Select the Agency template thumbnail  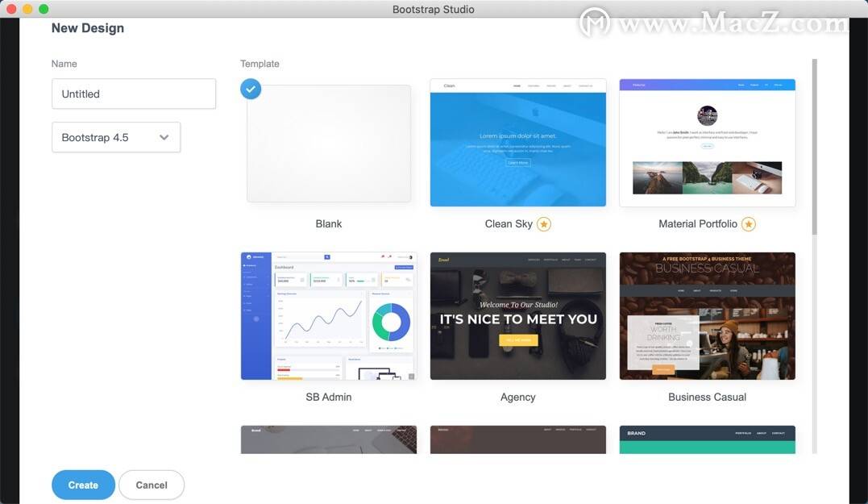[518, 316]
